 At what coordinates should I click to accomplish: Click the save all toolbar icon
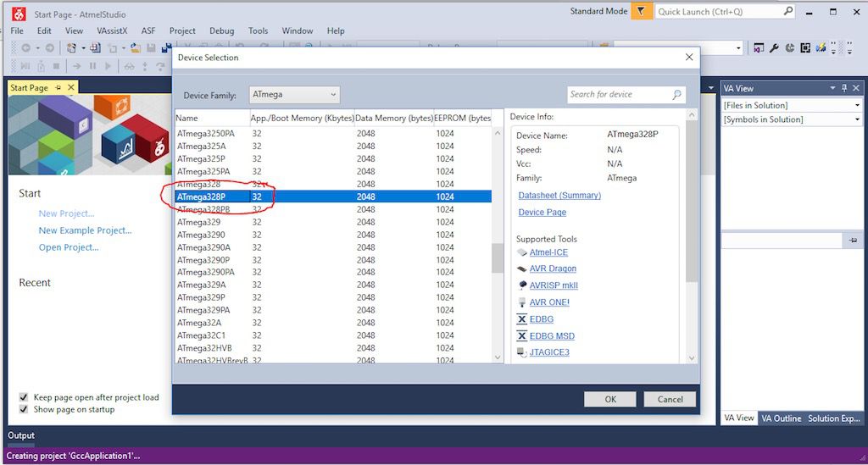click(x=165, y=48)
